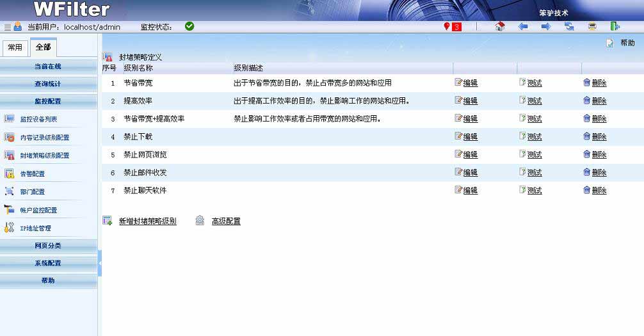Expand the 查询统计 sidebar section
This screenshot has height=336, width=644.
(x=48, y=84)
